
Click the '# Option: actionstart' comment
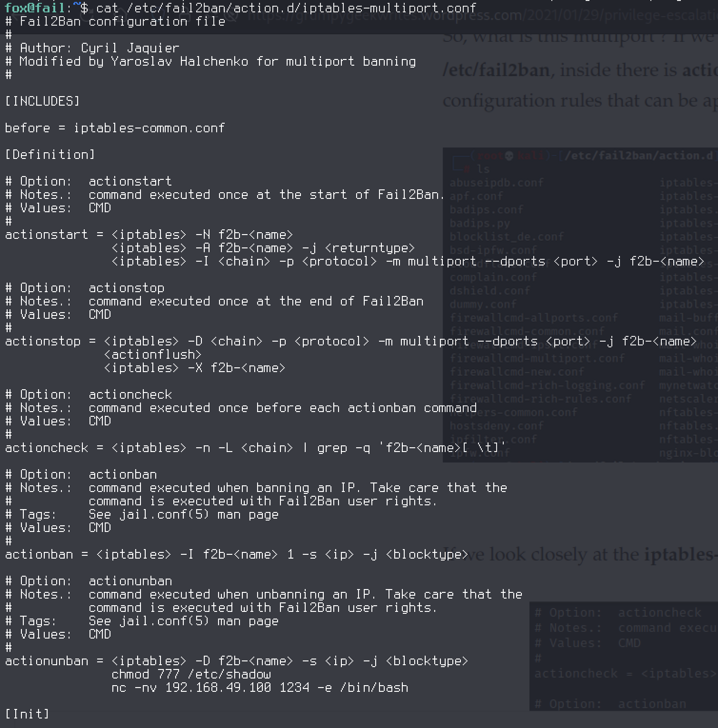click(89, 181)
